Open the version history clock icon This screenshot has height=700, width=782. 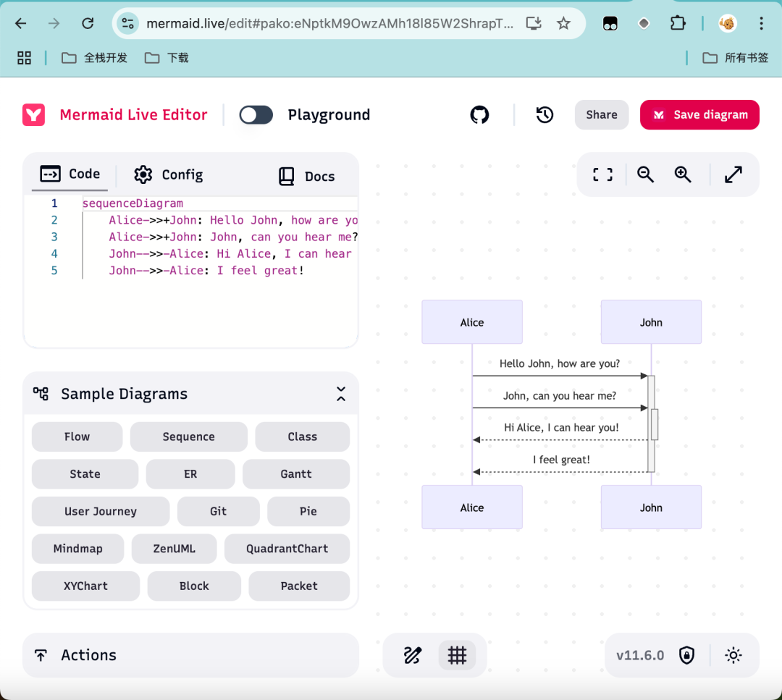coord(545,114)
